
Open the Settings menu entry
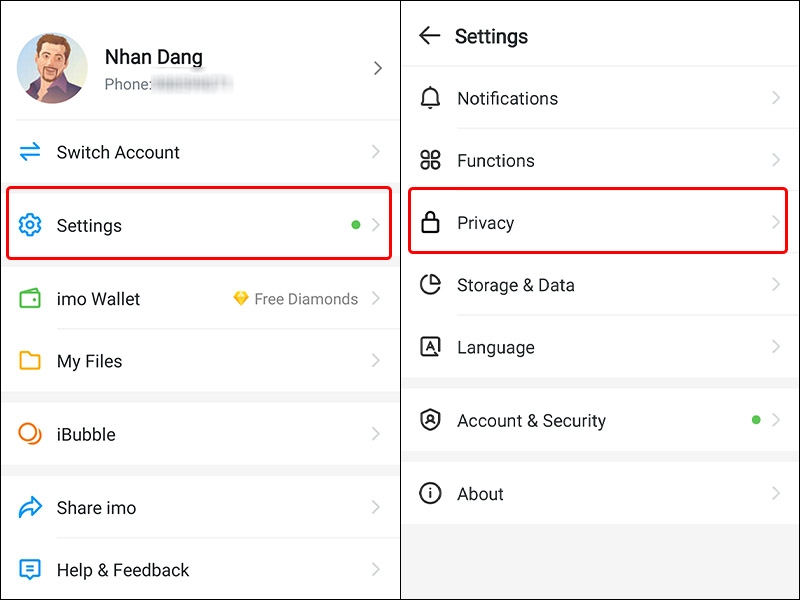[199, 223]
